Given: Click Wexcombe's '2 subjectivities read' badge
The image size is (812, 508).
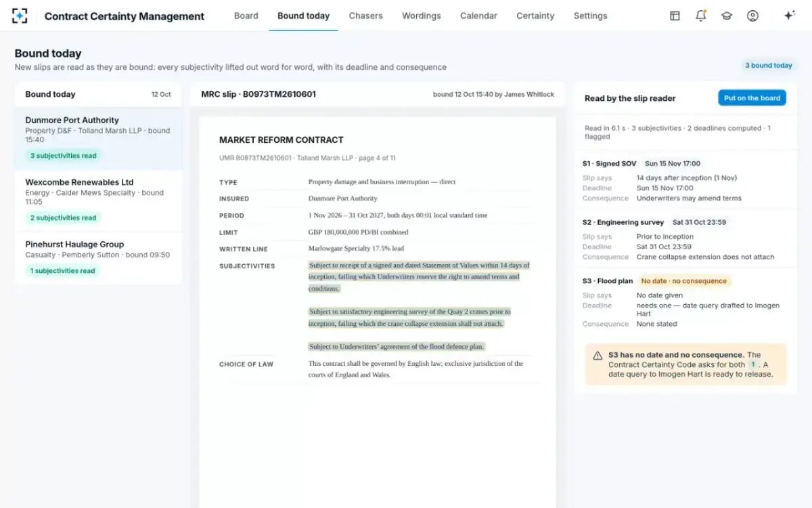Looking at the screenshot, I should (64, 218).
